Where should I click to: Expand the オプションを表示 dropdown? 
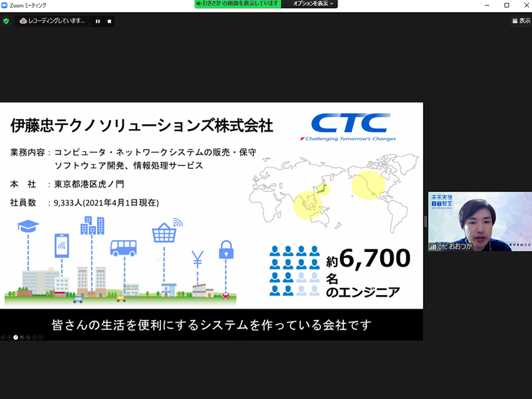tap(313, 4)
